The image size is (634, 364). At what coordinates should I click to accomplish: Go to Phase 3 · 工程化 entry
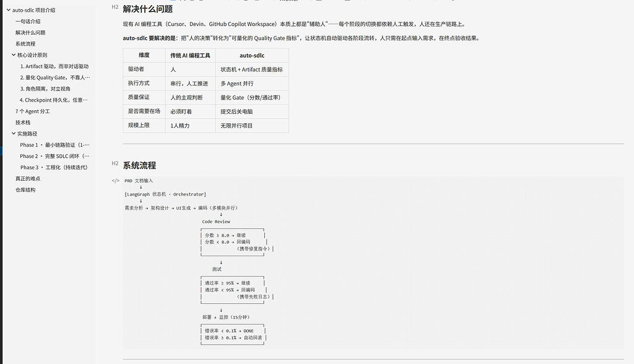coord(54,167)
